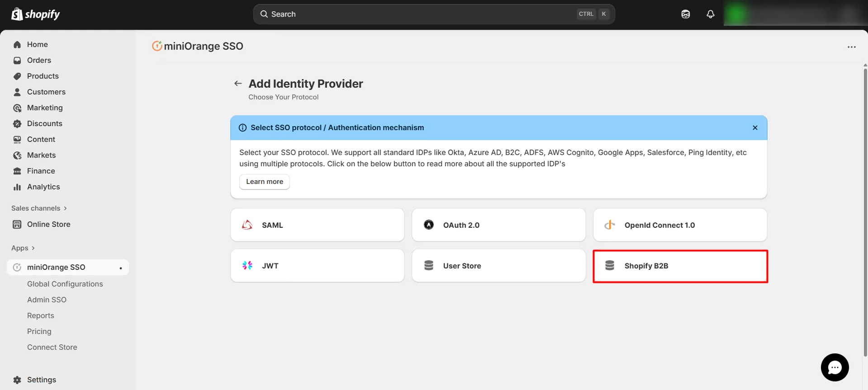Screen dimensions: 868x390
Task: Click the Shopify logo
Action: click(x=35, y=14)
